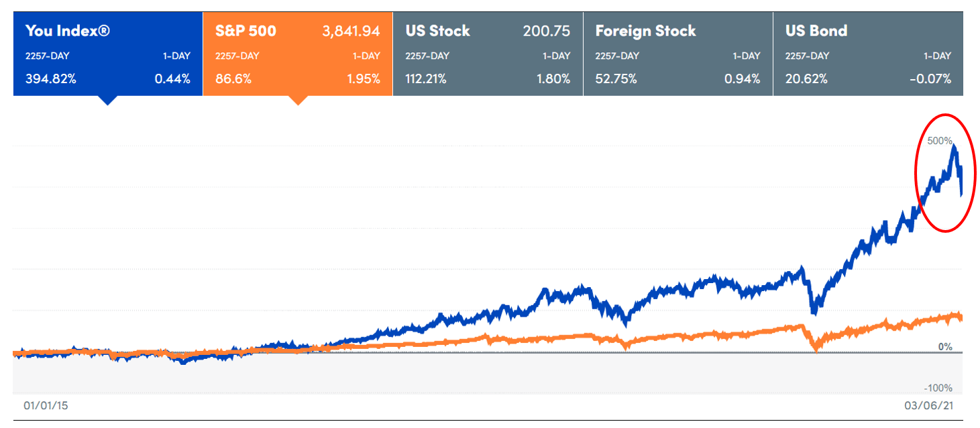This screenshot has height=428, width=980.
Task: Click the 500% axis label
Action: pos(941,140)
